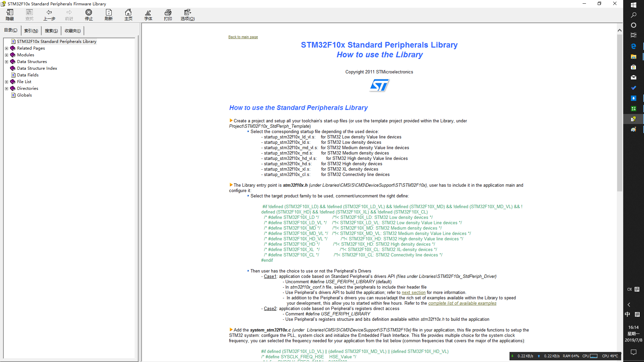Switch to the Search (搜索) tab
This screenshot has width=644, height=362.
(x=51, y=31)
